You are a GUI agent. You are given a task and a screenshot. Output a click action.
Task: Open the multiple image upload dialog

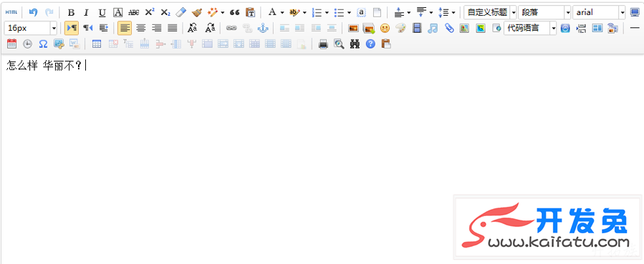coord(369,28)
